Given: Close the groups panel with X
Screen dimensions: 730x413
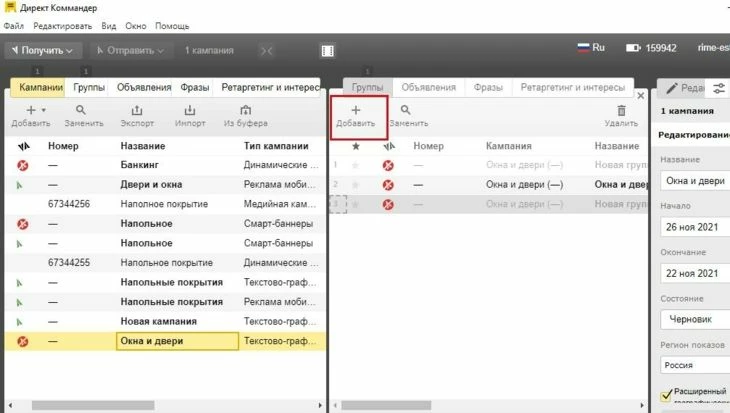Looking at the screenshot, I should coord(641,95).
